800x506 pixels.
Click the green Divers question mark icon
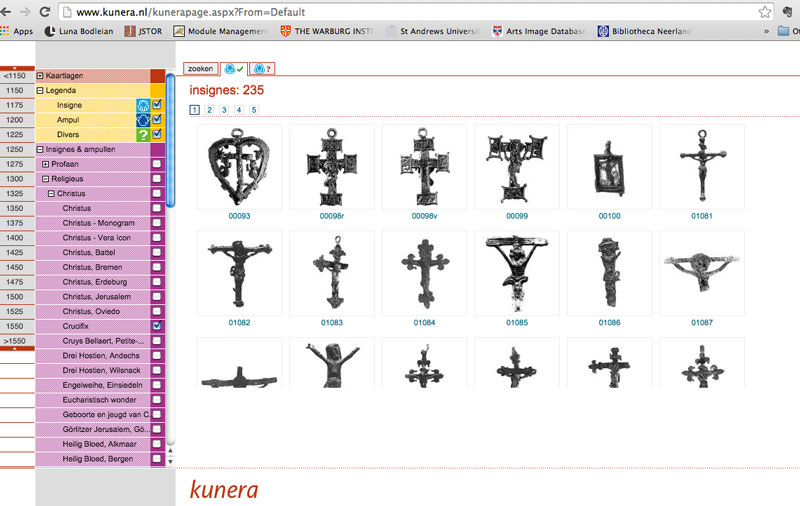[143, 135]
